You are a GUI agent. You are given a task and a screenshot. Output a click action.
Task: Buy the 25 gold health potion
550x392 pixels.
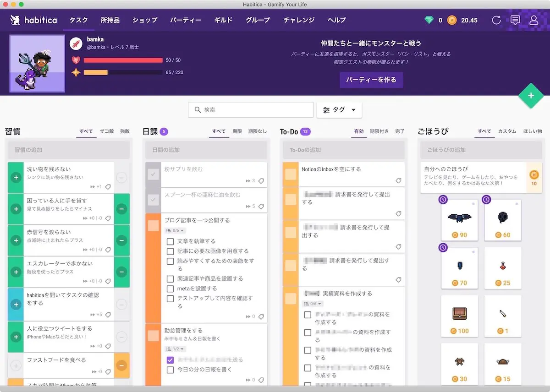[x=503, y=268]
